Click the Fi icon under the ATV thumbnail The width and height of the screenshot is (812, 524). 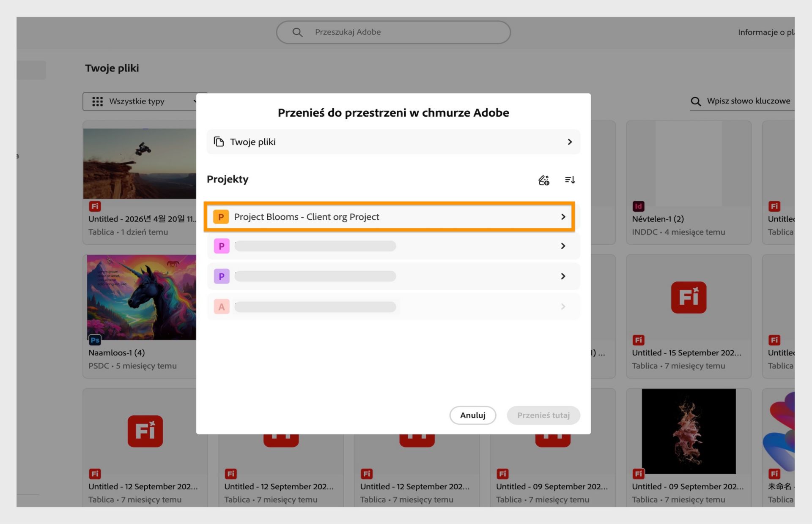coord(95,206)
